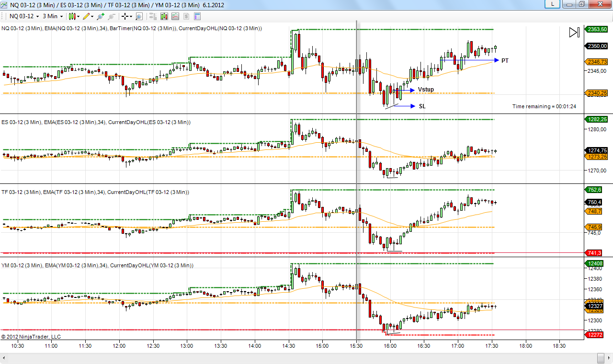The width and height of the screenshot is (613, 364).
Task: Expand the crosshair cursor dropdown arrow
Action: (131, 16)
